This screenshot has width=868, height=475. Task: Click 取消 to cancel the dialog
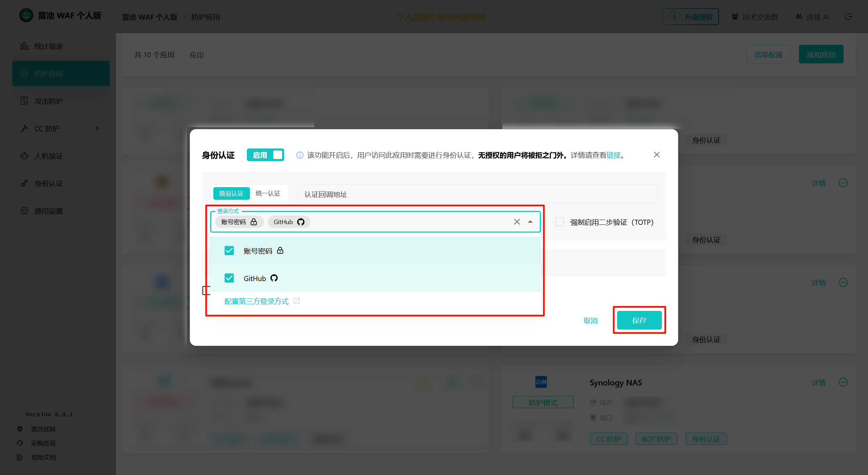(x=590, y=321)
